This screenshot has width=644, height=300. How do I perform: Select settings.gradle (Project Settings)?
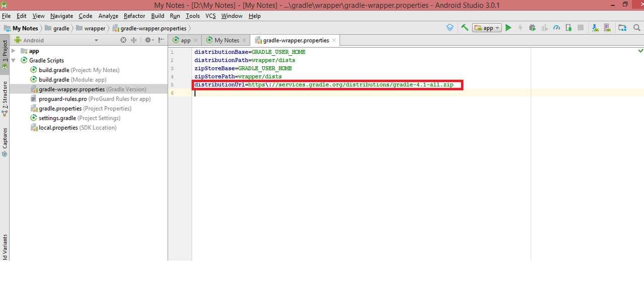click(x=75, y=118)
